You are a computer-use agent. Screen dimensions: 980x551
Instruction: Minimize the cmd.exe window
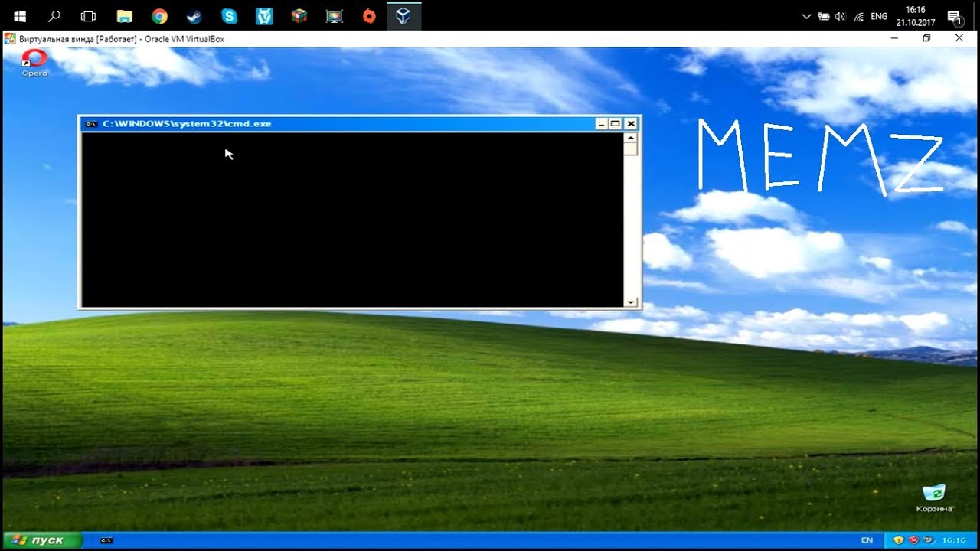point(601,124)
